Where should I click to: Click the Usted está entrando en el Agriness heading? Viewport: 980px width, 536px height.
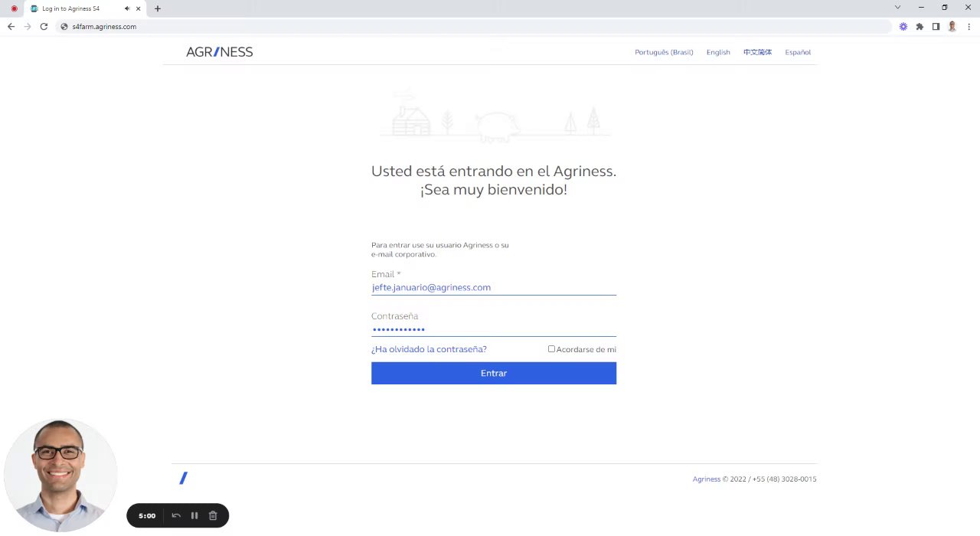pyautogui.click(x=494, y=171)
